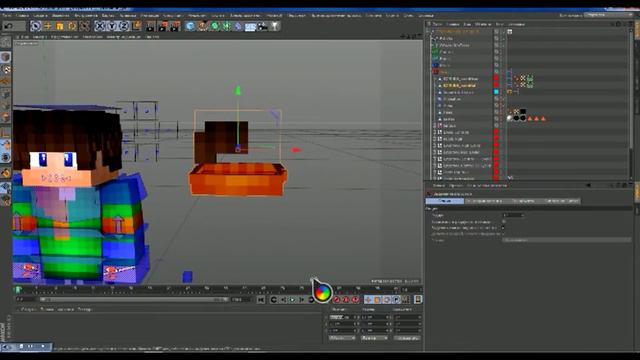Click the top numeric field in Attribute Manager
The width and height of the screenshot is (640, 360).
point(513,215)
